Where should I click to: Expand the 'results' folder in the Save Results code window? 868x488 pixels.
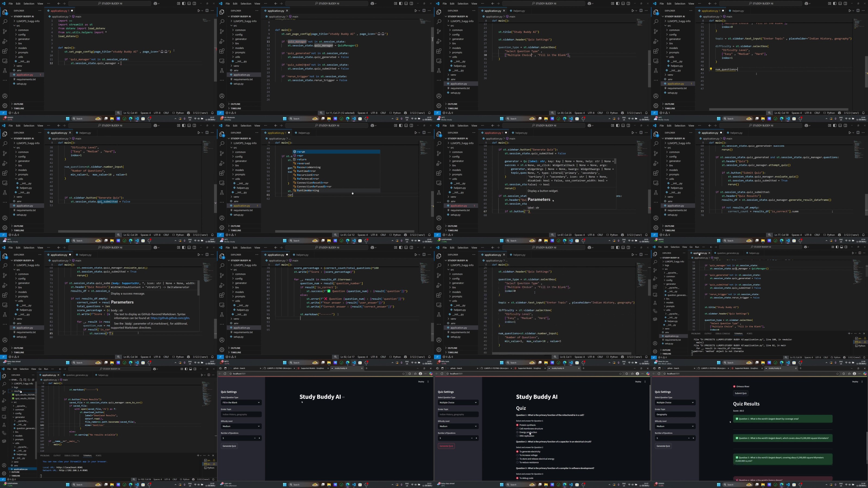22,391
